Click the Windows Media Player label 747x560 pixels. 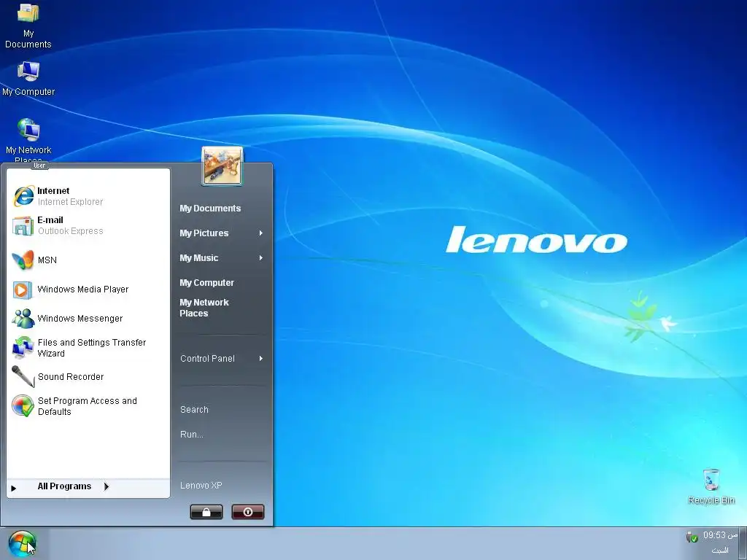[83, 289]
